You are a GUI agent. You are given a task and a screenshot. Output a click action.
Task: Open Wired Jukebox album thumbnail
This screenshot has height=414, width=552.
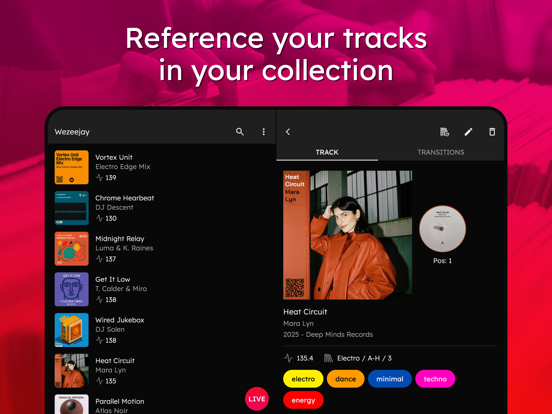(x=71, y=330)
